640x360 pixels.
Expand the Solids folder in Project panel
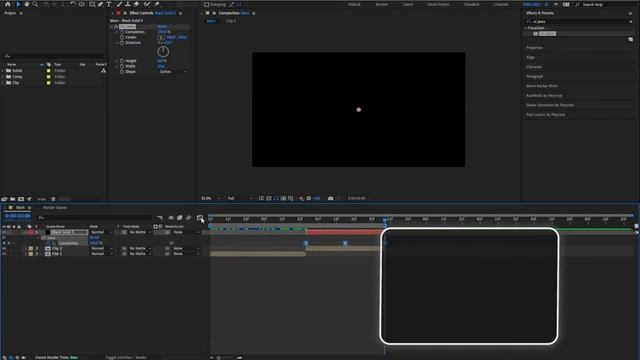click(x=3, y=71)
